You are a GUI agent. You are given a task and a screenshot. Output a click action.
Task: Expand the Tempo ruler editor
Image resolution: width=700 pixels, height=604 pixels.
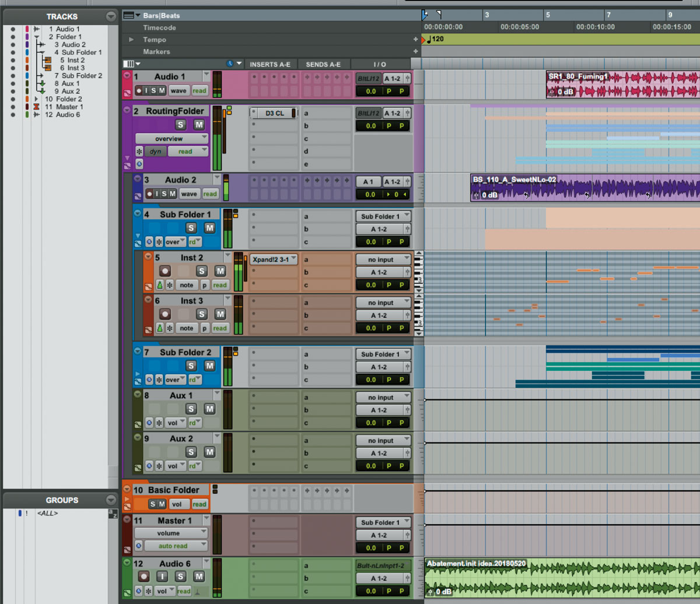coord(131,40)
